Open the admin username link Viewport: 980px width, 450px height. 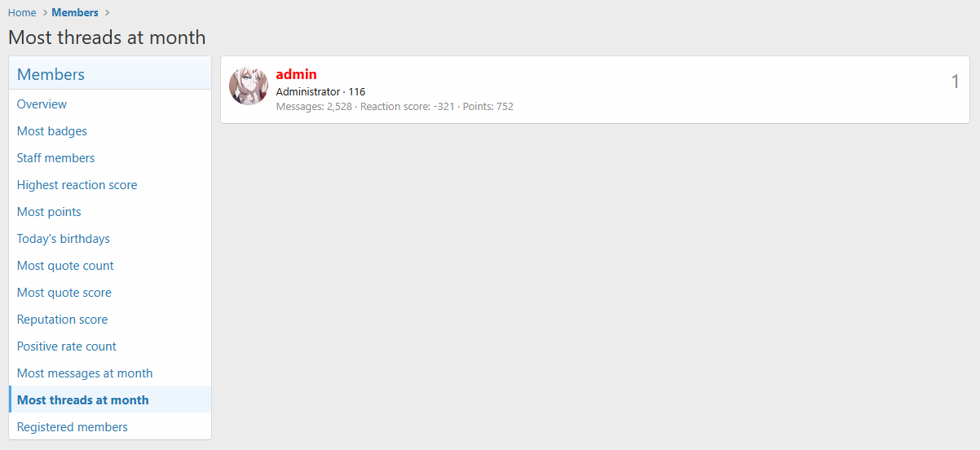[297, 74]
